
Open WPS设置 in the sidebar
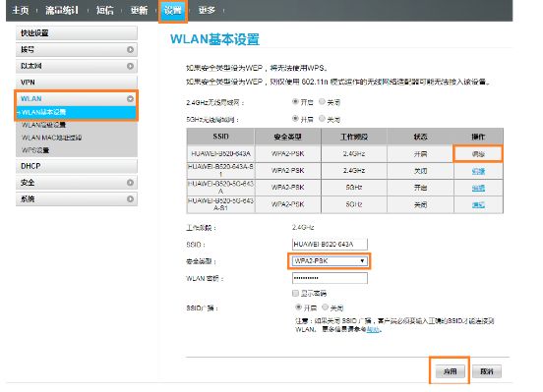click(x=35, y=150)
